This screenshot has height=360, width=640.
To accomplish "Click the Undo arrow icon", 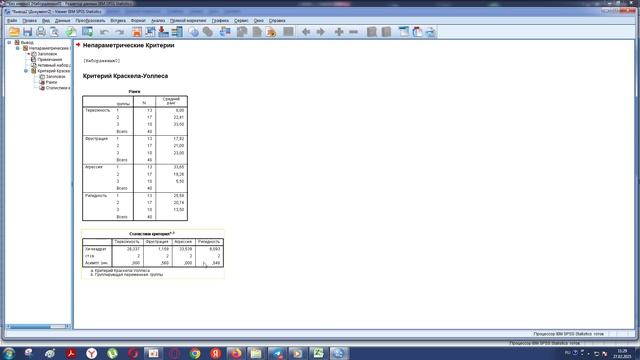I will 104,32.
